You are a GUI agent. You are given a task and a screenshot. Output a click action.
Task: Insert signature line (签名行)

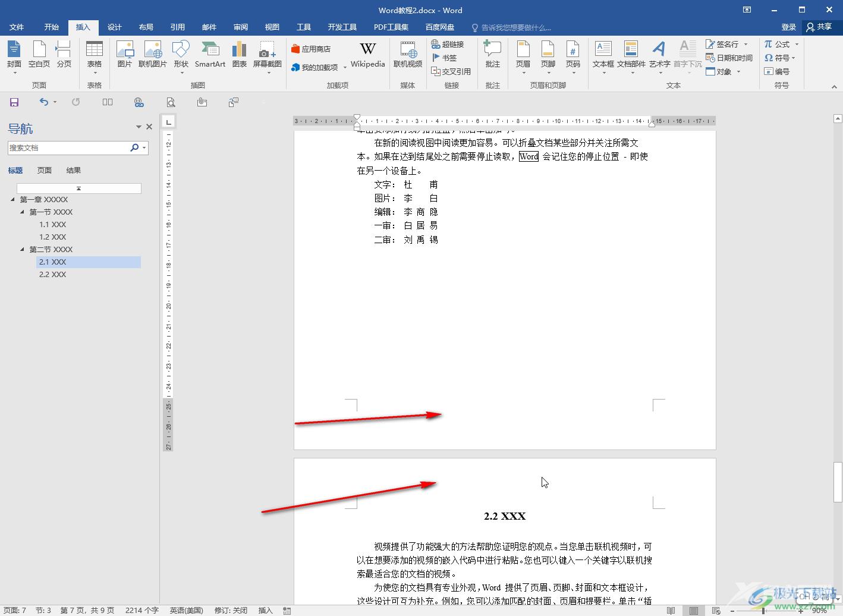pos(726,44)
